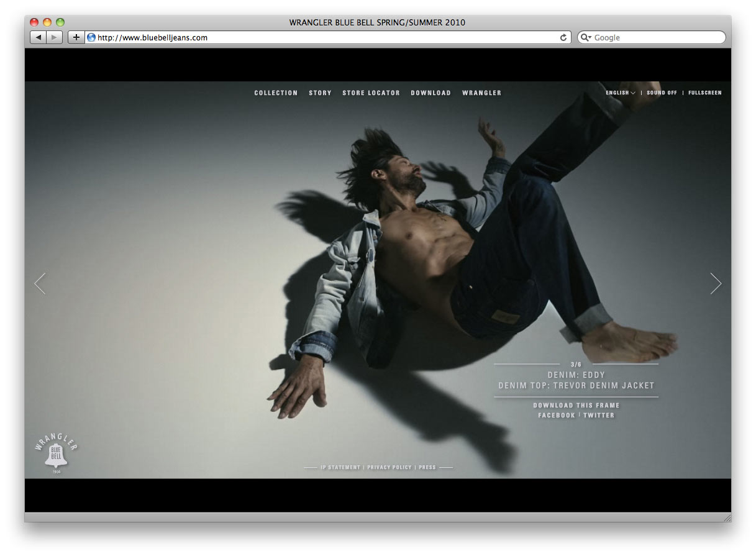756x556 pixels.
Task: Click the red close window button
Action: tap(34, 22)
